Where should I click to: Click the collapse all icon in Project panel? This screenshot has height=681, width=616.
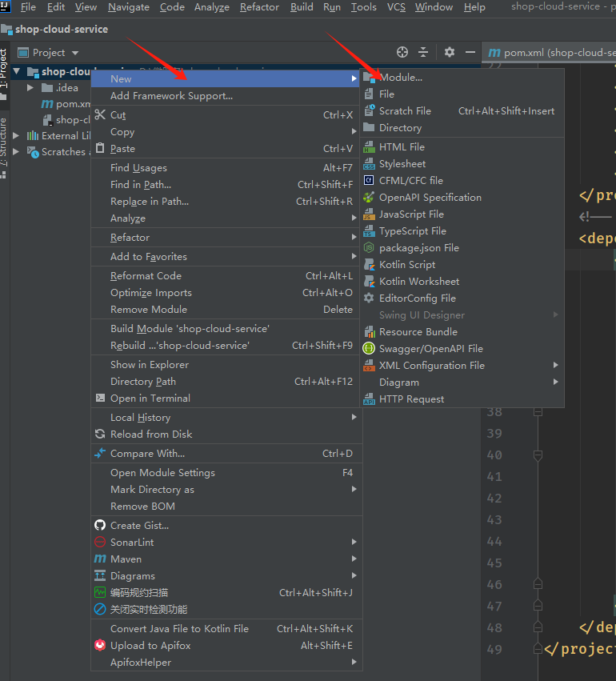point(423,52)
